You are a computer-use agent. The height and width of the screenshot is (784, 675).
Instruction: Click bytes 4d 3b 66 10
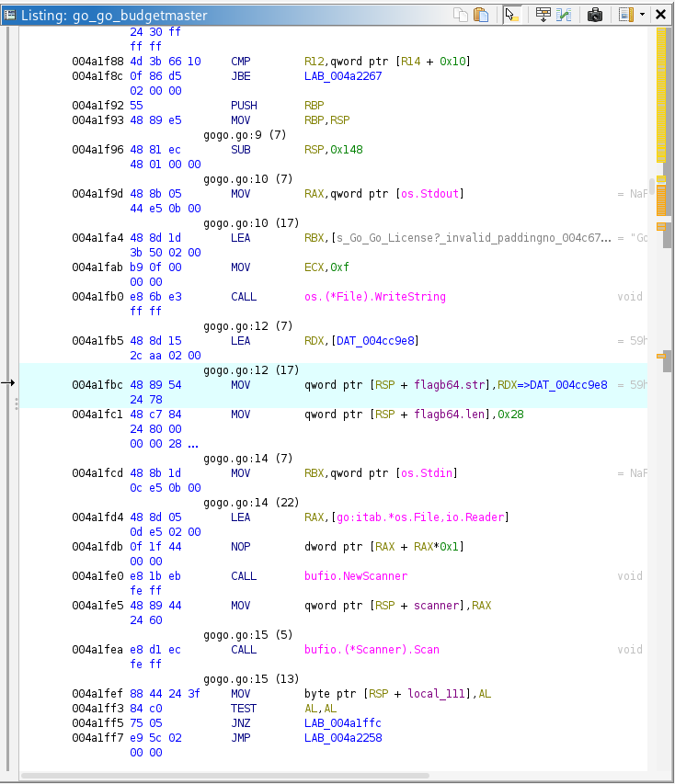(x=166, y=62)
